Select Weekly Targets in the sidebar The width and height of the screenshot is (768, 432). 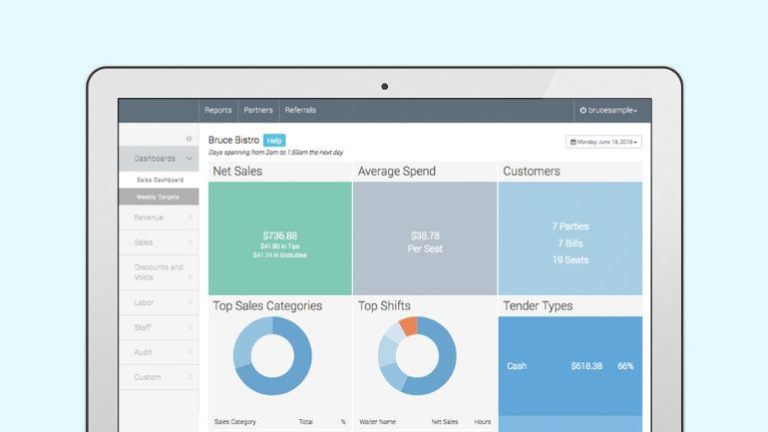(158, 197)
